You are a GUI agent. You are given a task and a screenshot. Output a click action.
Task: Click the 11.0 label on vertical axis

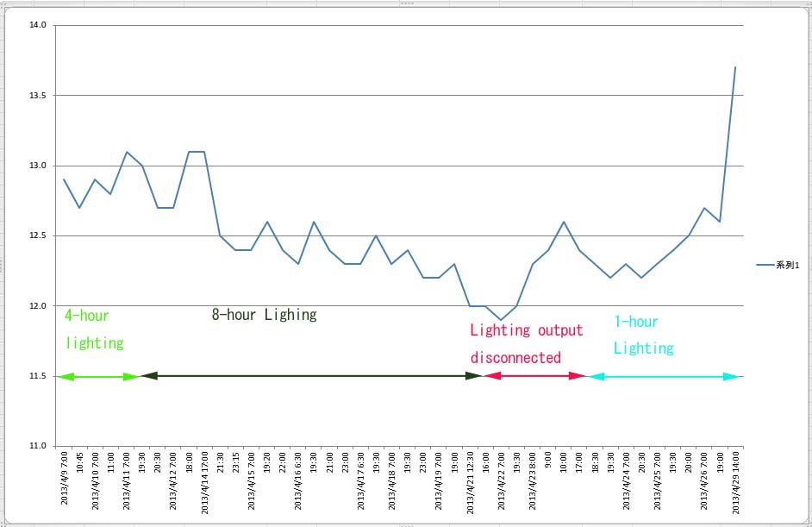pyautogui.click(x=37, y=446)
